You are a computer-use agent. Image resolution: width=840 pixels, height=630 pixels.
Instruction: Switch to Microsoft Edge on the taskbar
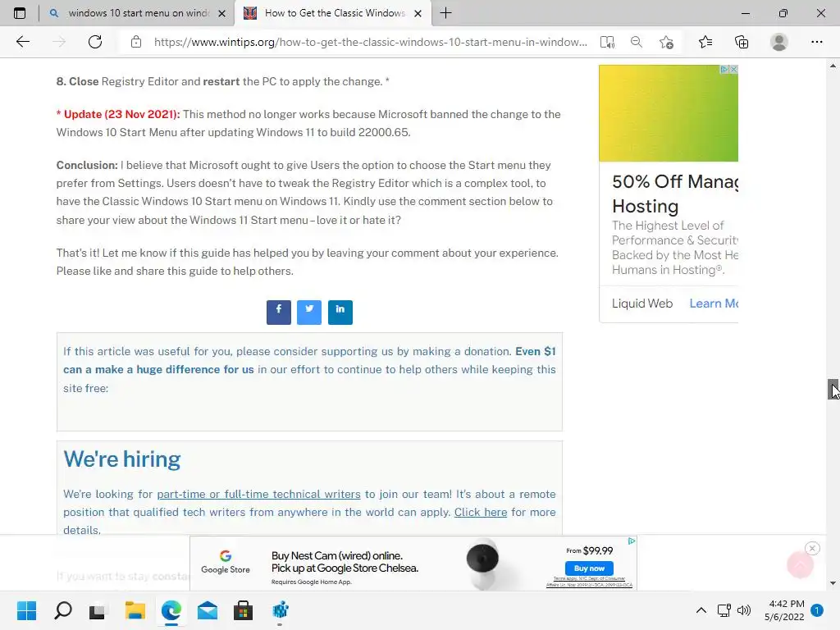[x=171, y=610]
